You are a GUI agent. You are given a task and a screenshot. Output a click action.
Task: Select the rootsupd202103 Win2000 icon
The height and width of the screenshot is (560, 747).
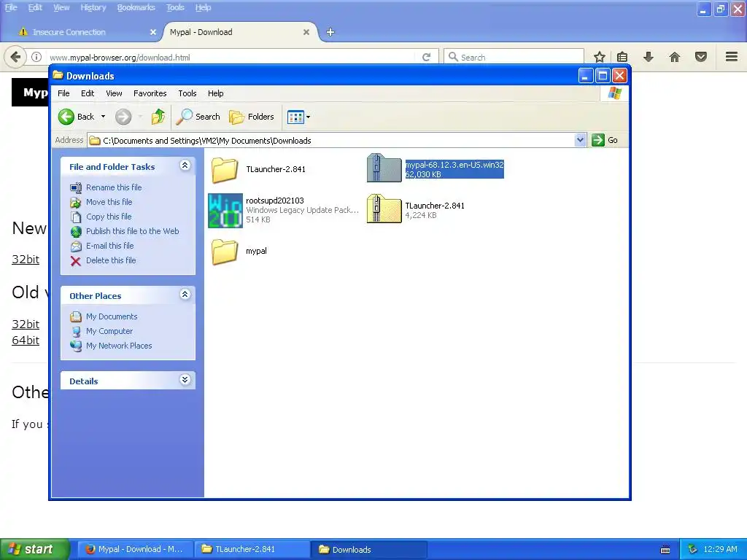(225, 211)
